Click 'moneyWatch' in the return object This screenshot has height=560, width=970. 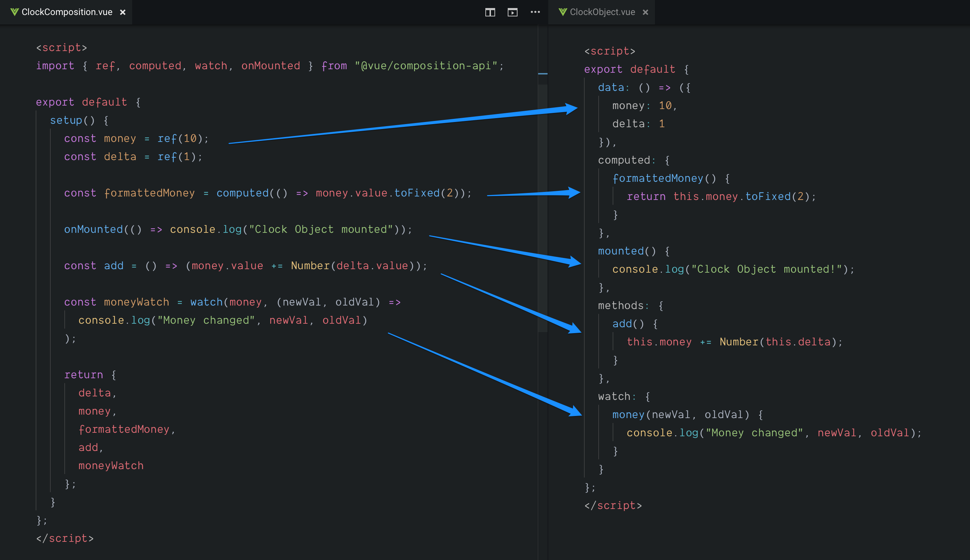[111, 466]
